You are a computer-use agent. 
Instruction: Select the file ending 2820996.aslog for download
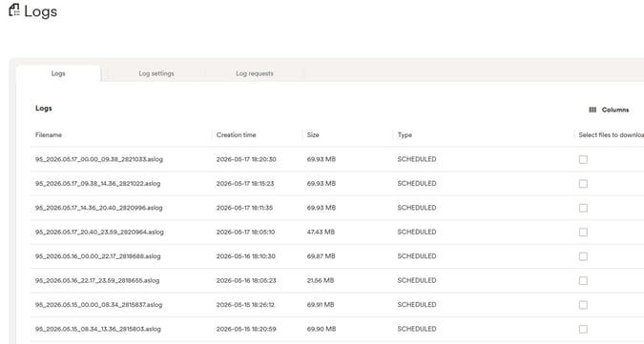click(583, 208)
